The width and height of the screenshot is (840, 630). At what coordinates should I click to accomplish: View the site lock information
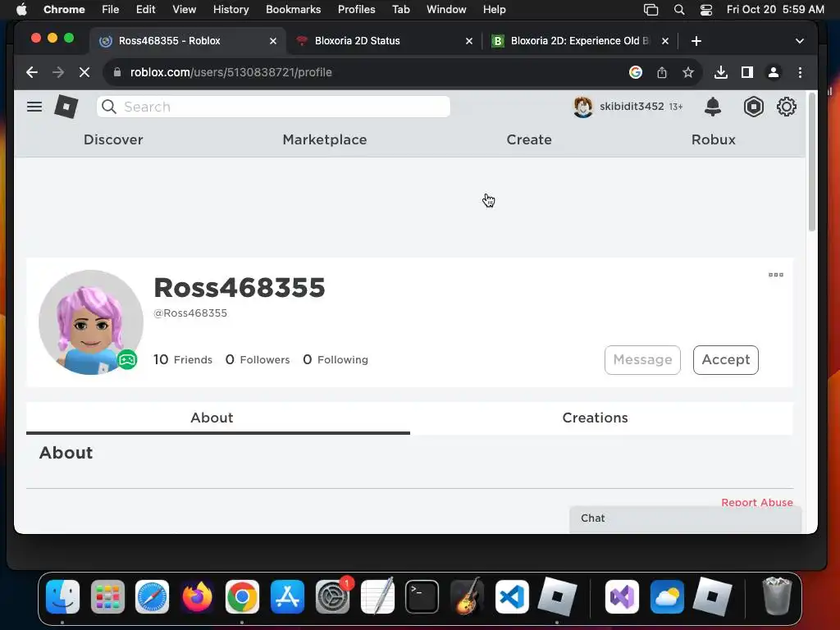(x=117, y=72)
